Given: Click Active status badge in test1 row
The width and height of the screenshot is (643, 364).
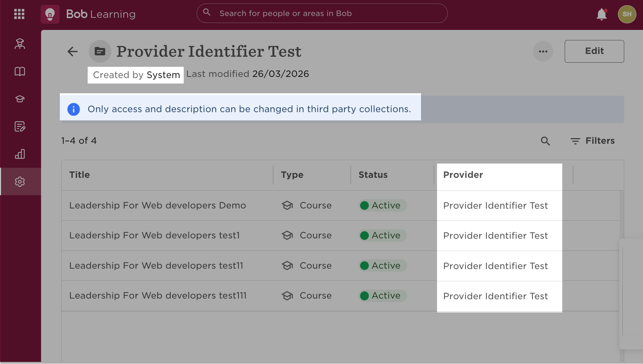Looking at the screenshot, I should (x=382, y=235).
